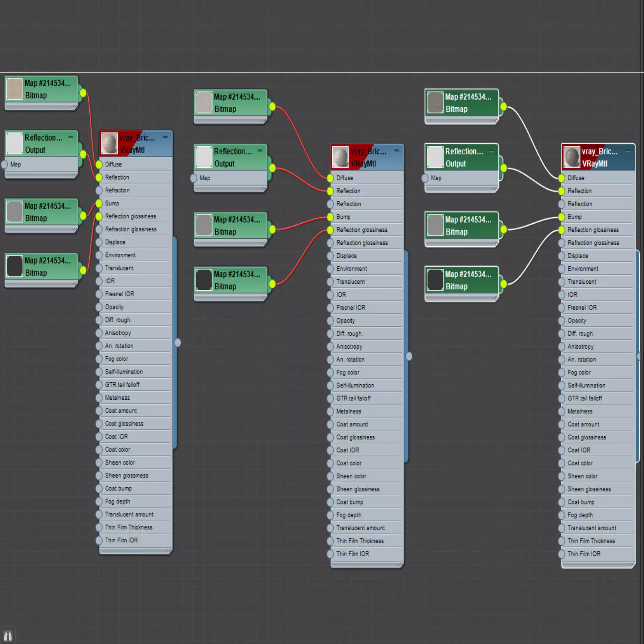This screenshot has height=644, width=644.
Task: Select 'Translucent amount' row in the rightmost VRayMtl
Action: 598,528
